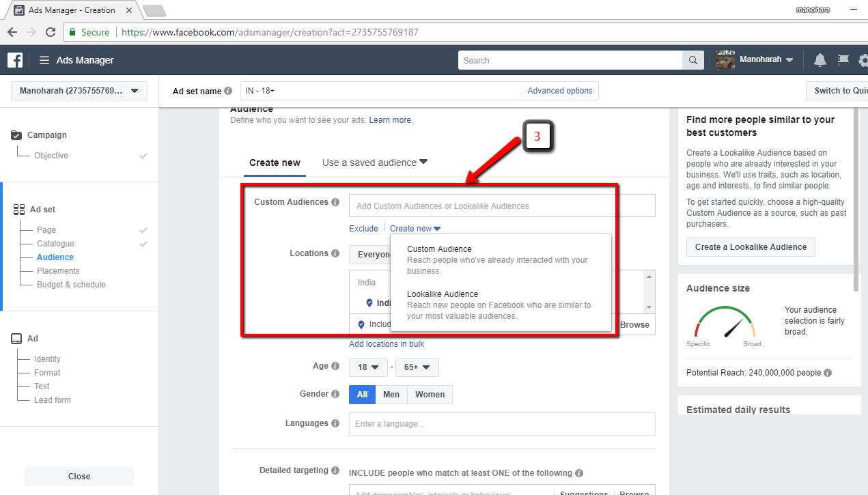Screen dimensions: 868x495
Task: Click the info icon beside Potential Reach
Action: pyautogui.click(x=828, y=373)
